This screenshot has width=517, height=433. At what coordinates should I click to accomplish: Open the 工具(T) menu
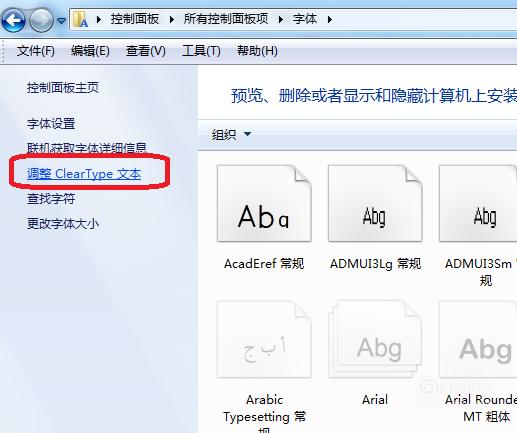[201, 51]
